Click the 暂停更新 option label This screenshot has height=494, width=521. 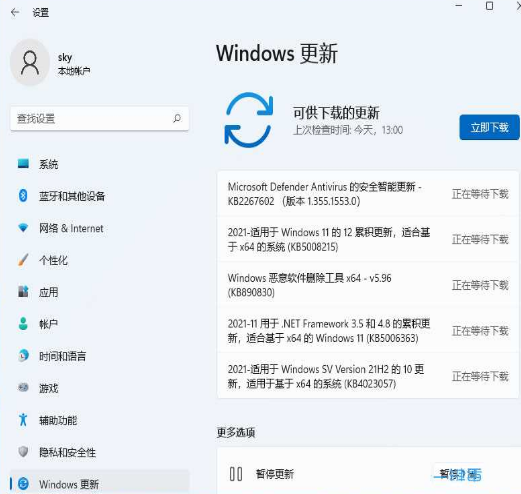pyautogui.click(x=275, y=474)
